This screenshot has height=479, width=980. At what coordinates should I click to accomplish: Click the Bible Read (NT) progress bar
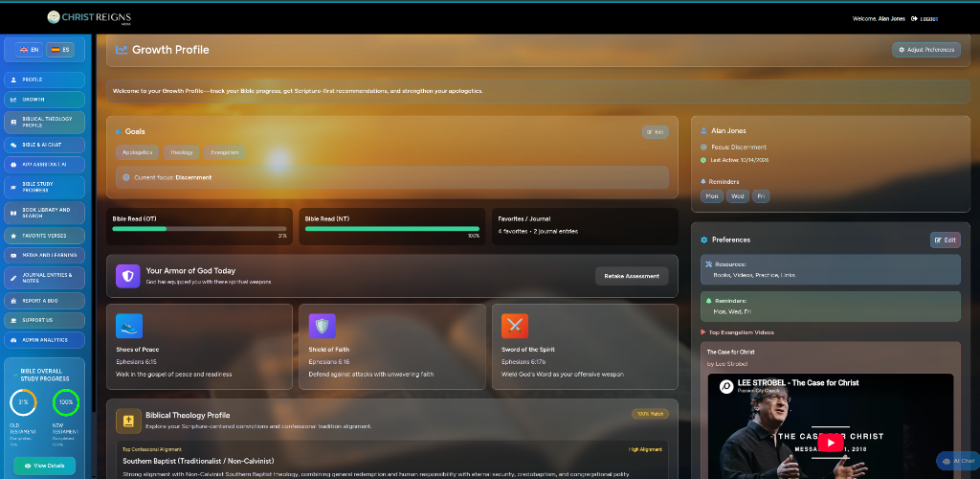click(391, 229)
